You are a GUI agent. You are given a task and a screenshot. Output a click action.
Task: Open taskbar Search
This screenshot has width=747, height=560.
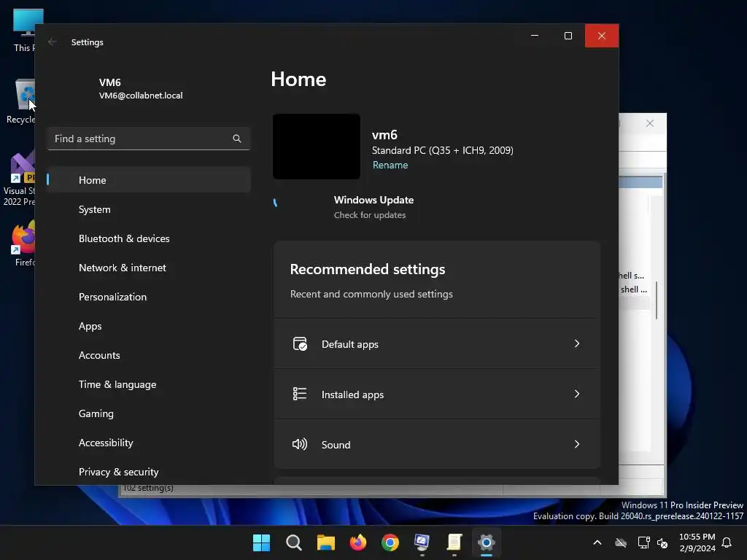point(293,542)
